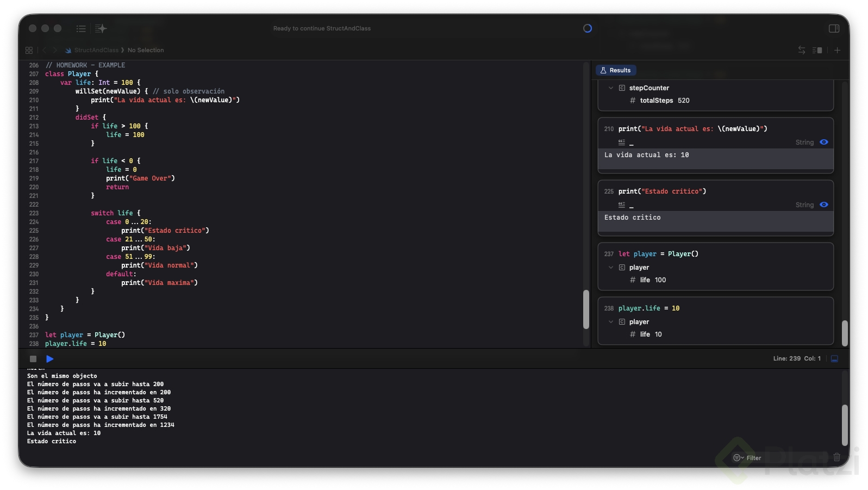The width and height of the screenshot is (868, 490).
Task: Click line number 223 in gutter
Action: 34,213
